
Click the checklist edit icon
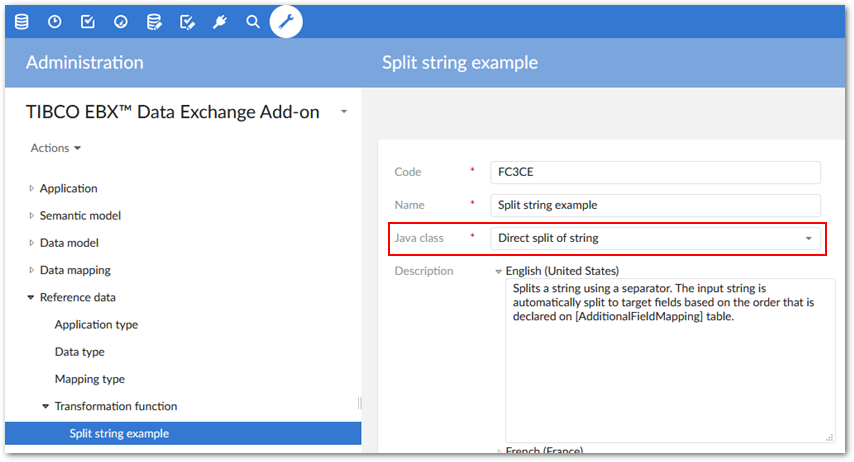(187, 21)
